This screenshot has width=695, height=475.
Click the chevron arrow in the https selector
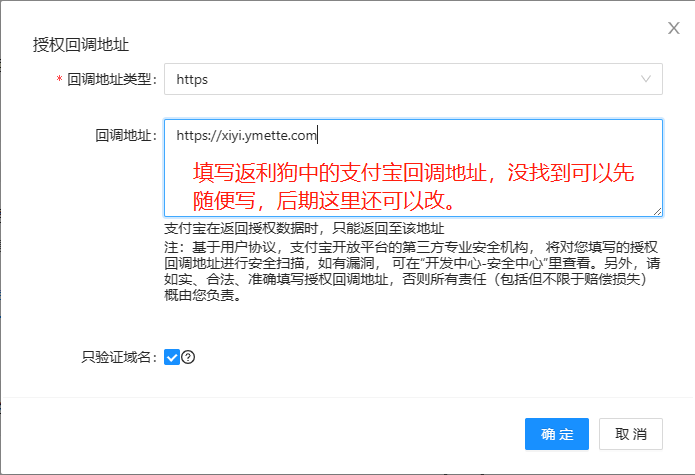pyautogui.click(x=646, y=79)
